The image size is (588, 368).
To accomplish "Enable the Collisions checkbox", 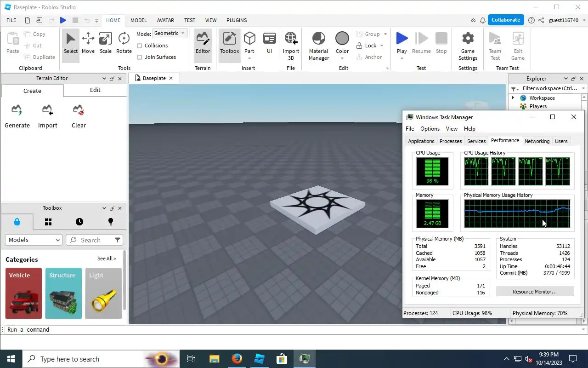I will click(140, 46).
